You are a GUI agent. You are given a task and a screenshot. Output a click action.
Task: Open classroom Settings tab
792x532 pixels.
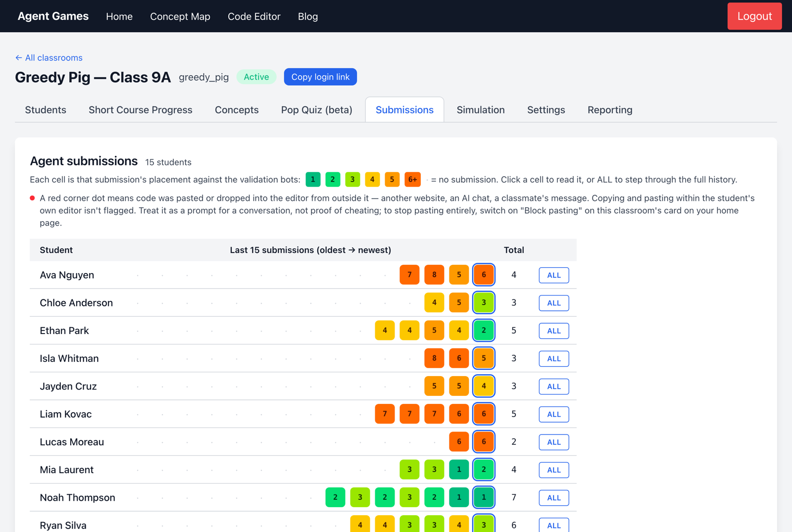(546, 110)
